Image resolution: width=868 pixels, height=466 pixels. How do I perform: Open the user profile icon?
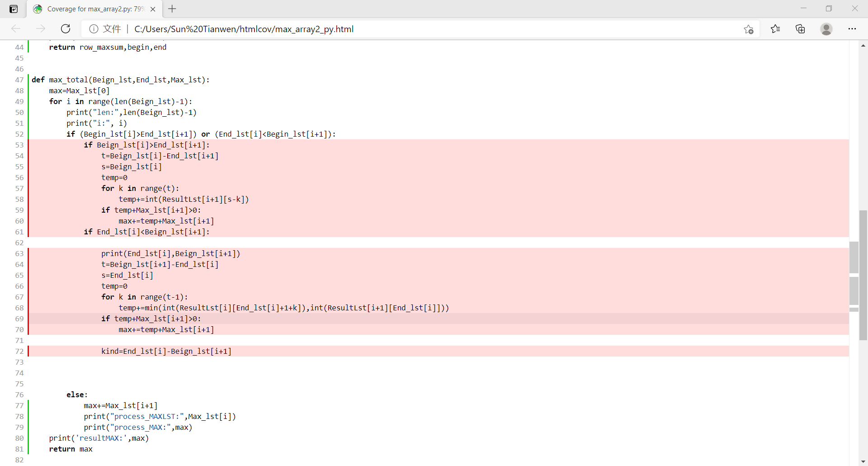pyautogui.click(x=826, y=29)
